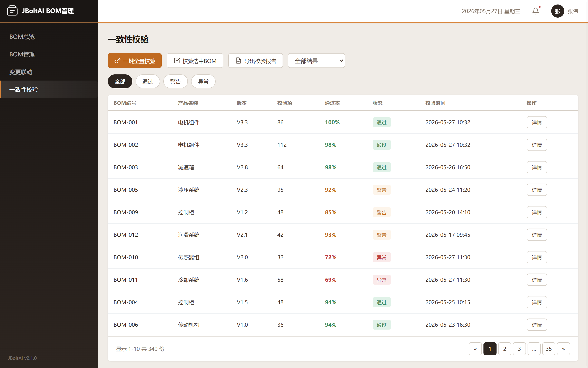The height and width of the screenshot is (368, 588).
Task: View 详情 for BOM-009
Action: [537, 212]
